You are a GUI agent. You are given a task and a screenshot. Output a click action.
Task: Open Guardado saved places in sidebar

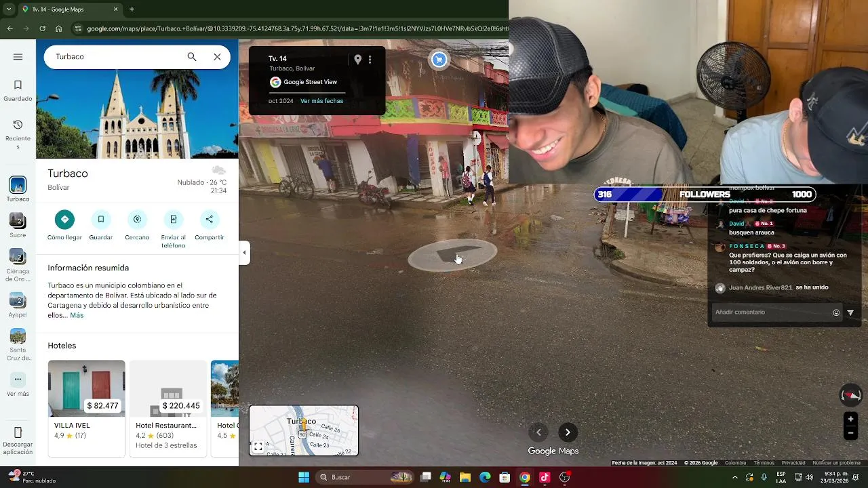coord(18,91)
